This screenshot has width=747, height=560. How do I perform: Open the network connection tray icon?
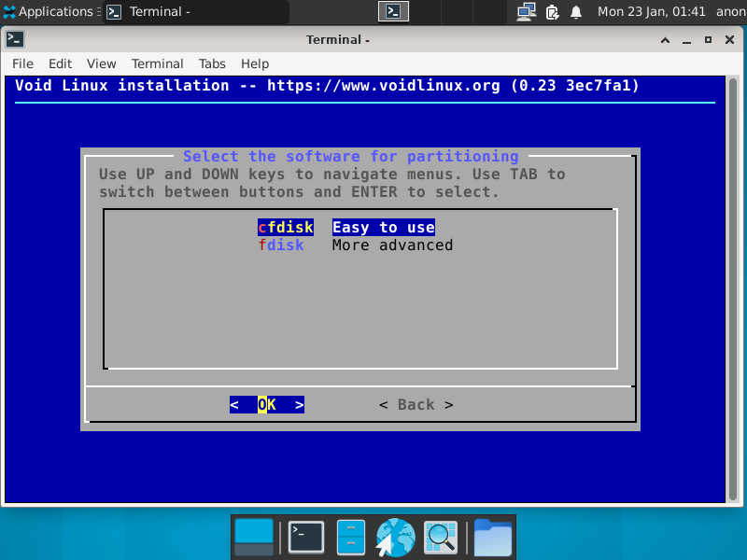tap(526, 11)
